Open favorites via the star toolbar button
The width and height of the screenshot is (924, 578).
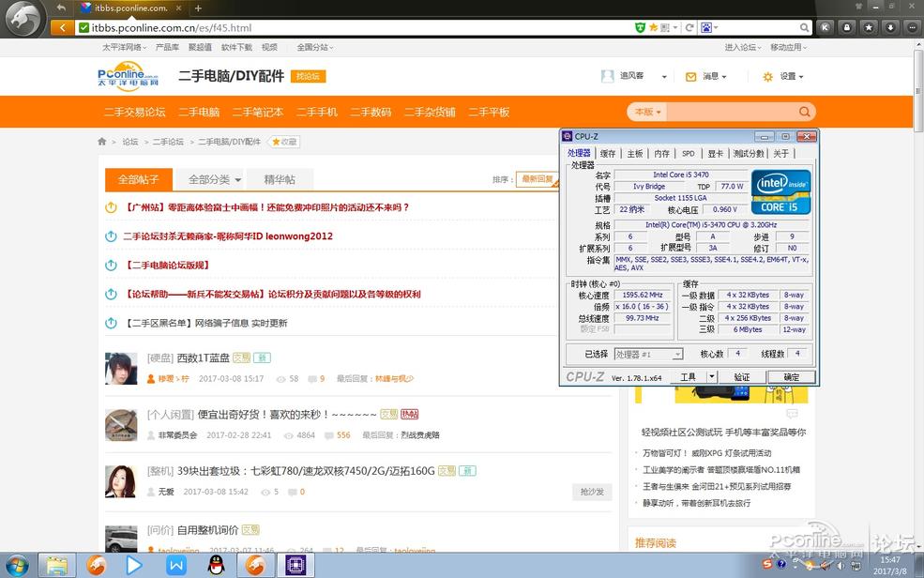[869, 27]
